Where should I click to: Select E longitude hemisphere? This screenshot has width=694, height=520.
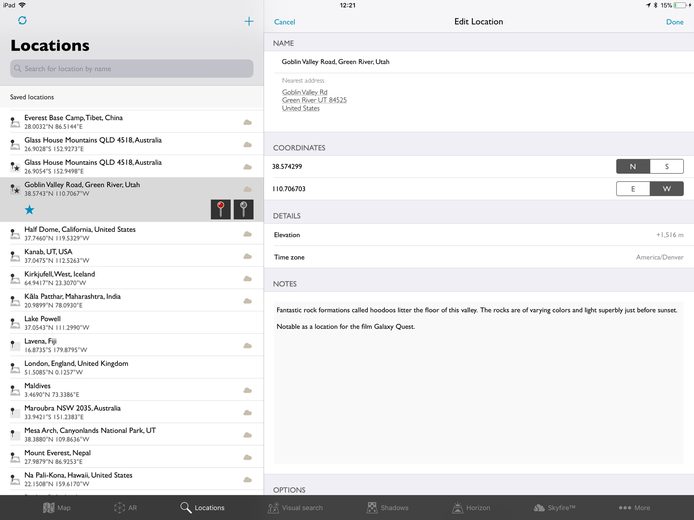point(633,189)
